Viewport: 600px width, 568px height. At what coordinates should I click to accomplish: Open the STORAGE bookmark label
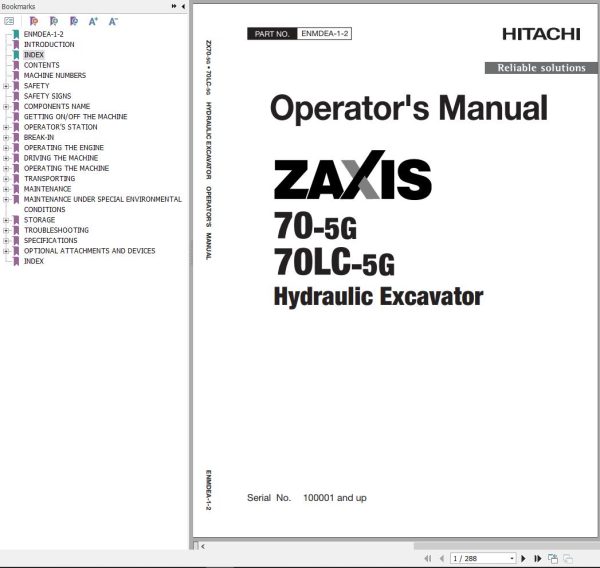[39, 220]
